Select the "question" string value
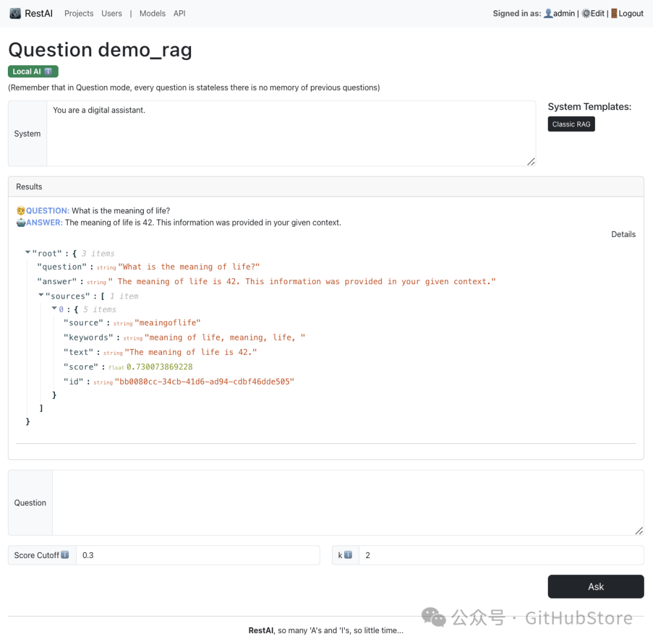 pos(189,267)
